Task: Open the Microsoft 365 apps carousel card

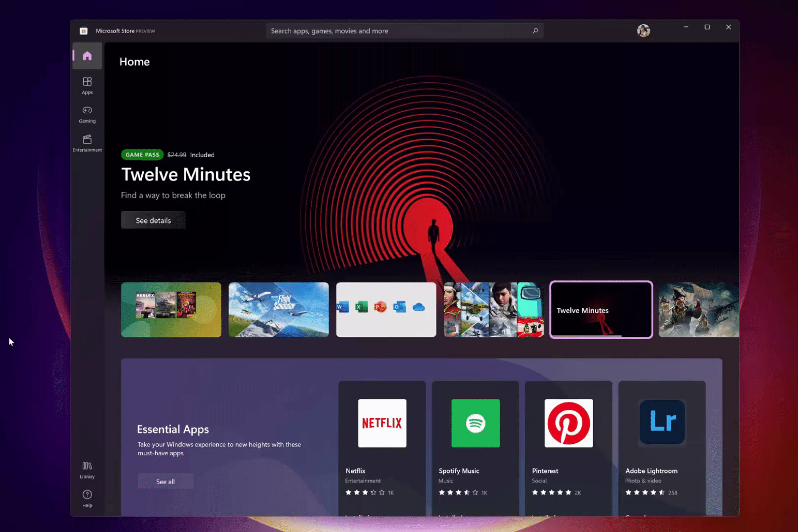Action: pos(386,310)
